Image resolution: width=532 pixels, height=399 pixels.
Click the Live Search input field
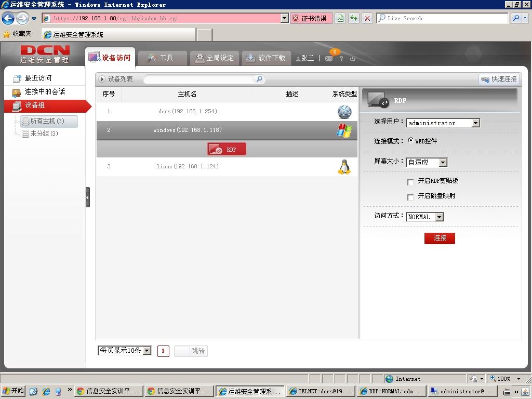pos(442,18)
